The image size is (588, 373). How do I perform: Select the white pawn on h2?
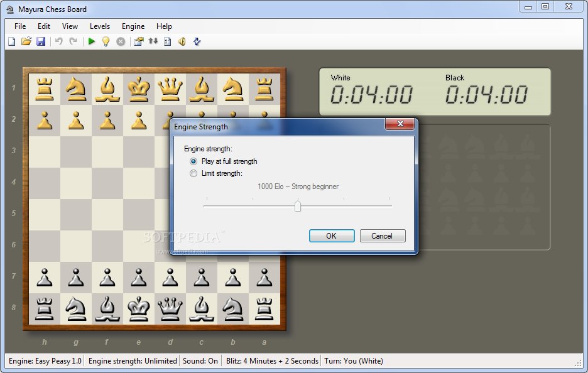pyautogui.click(x=44, y=121)
